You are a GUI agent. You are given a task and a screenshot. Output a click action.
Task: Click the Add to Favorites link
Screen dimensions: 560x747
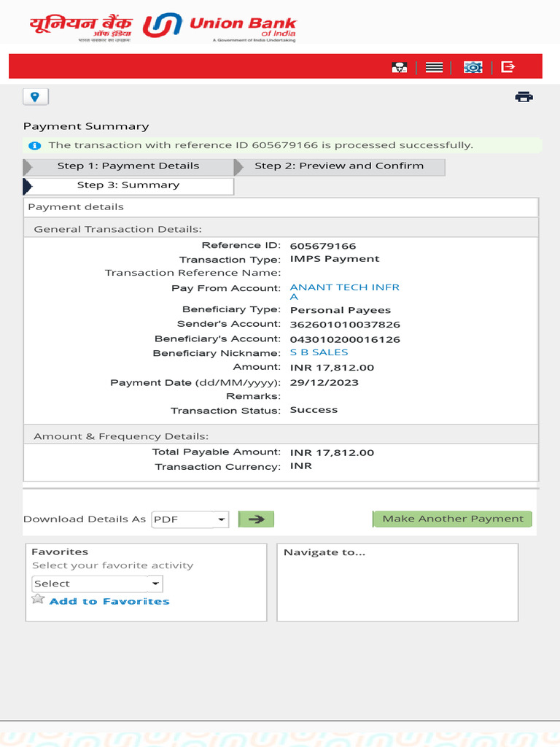[x=109, y=602]
